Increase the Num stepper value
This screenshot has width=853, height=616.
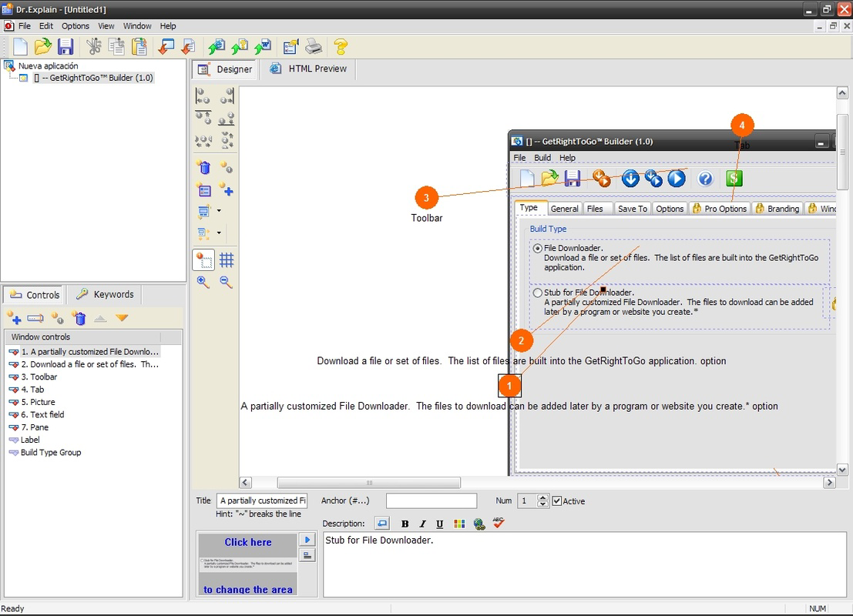pos(542,497)
